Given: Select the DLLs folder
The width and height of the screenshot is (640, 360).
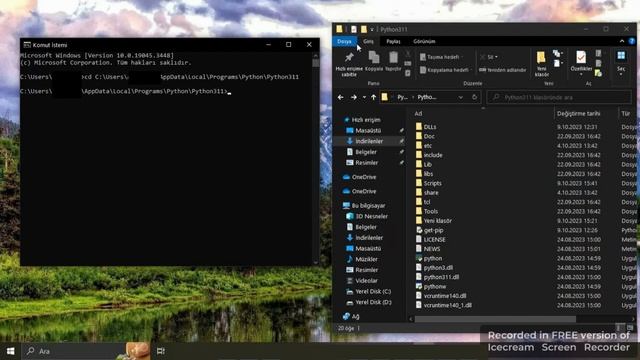Looking at the screenshot, I should [426, 127].
